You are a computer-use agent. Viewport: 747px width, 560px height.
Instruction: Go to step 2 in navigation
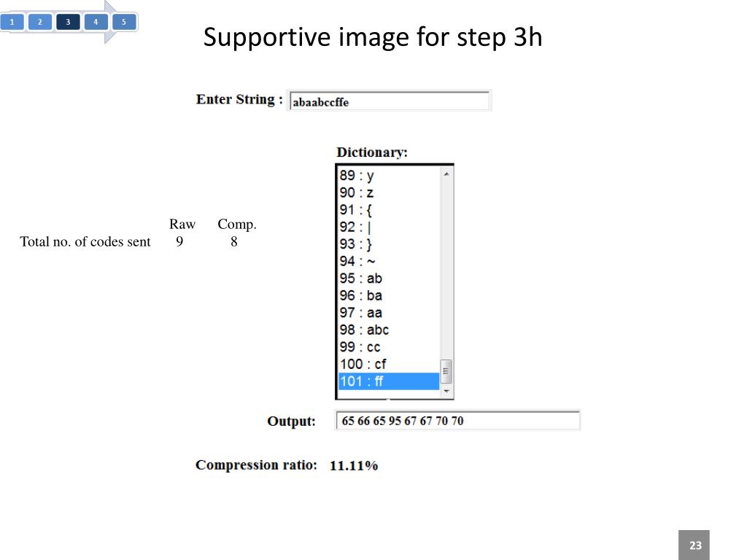40,22
